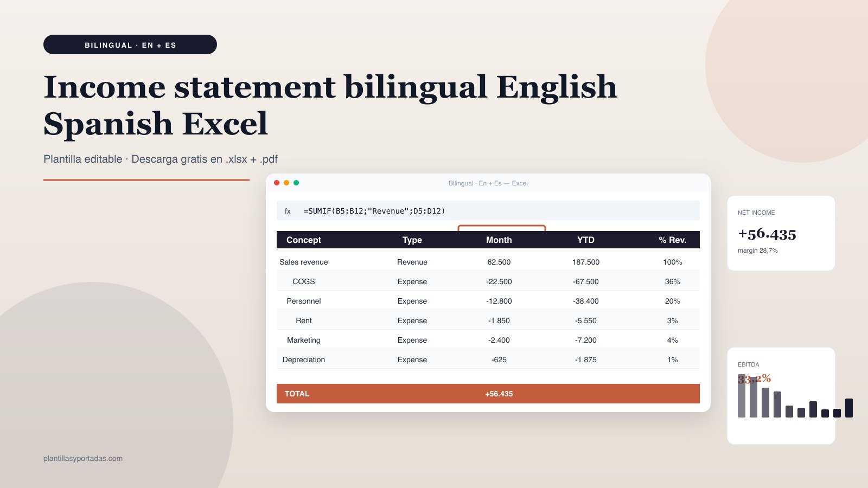This screenshot has width=868, height=488.
Task: Click the COGS row label
Action: click(304, 281)
